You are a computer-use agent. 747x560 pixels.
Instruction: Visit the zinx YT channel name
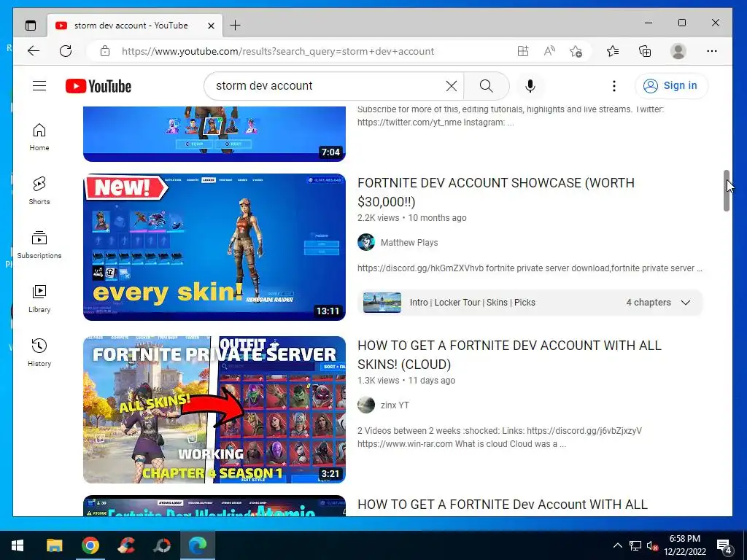[x=395, y=405]
